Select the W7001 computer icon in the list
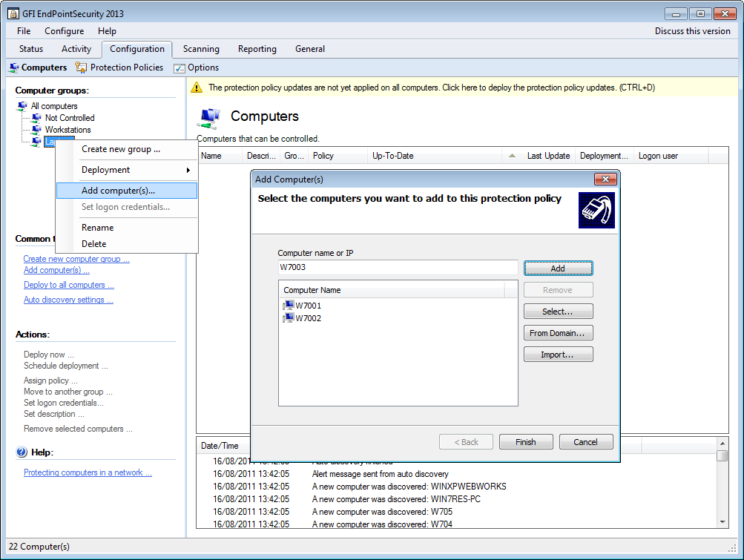Image resolution: width=744 pixels, height=560 pixels. [x=288, y=306]
